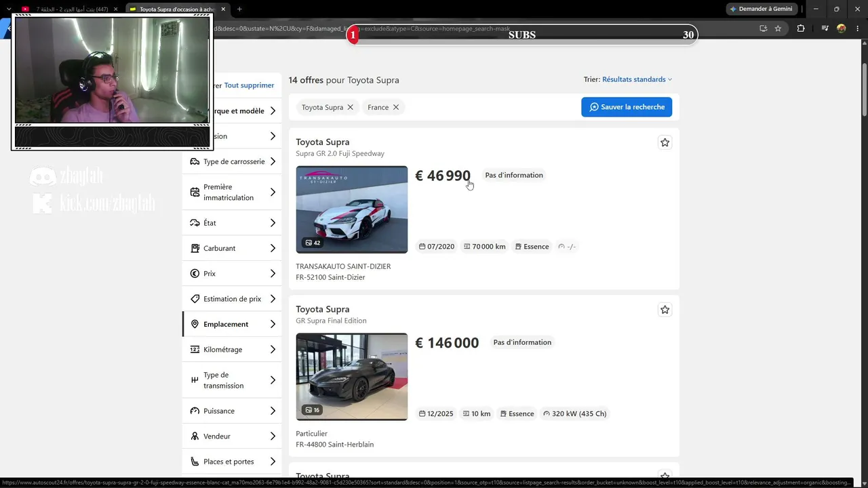Image resolution: width=868 pixels, height=488 pixels.
Task: Close the Toyota Supra browser tab
Action: (223, 9)
